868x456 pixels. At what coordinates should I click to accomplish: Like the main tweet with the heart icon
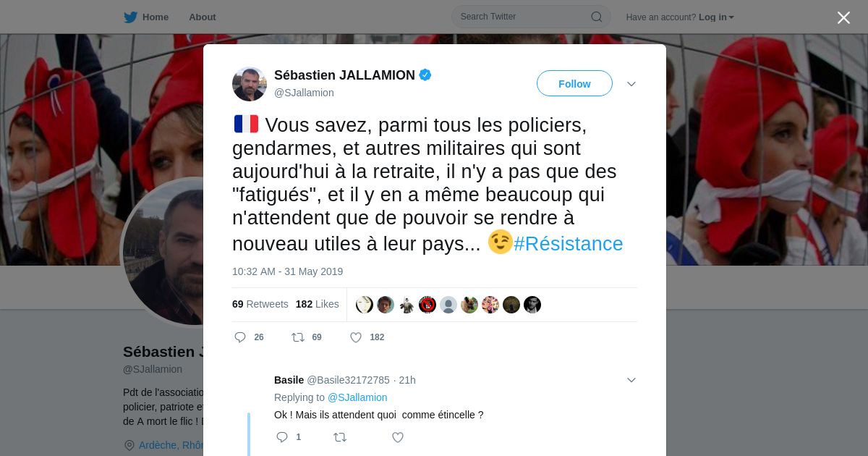[356, 337]
